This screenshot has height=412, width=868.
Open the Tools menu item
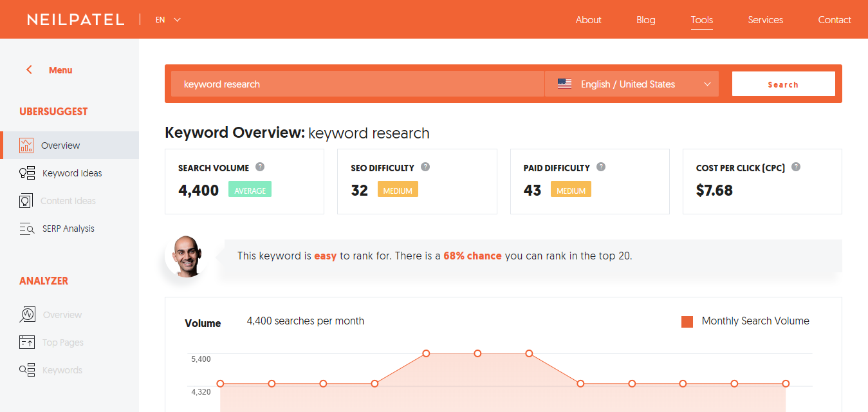[x=702, y=20]
